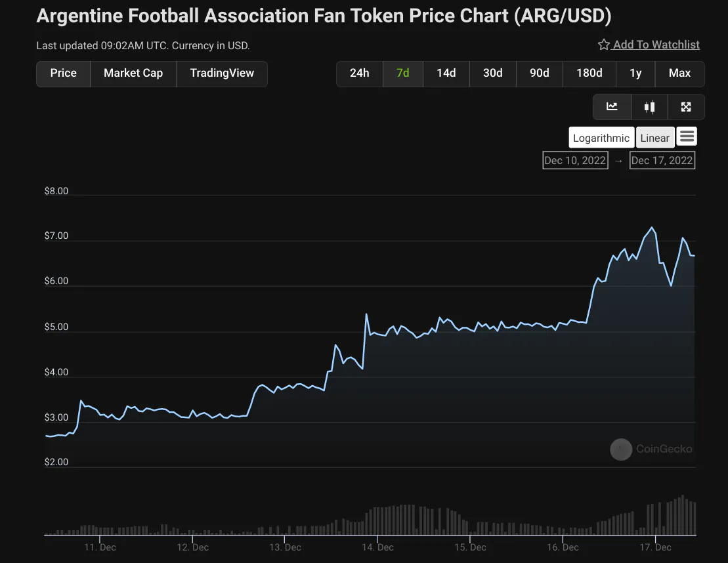Choose the 180d time range
The height and width of the screenshot is (563, 728).
pos(589,73)
